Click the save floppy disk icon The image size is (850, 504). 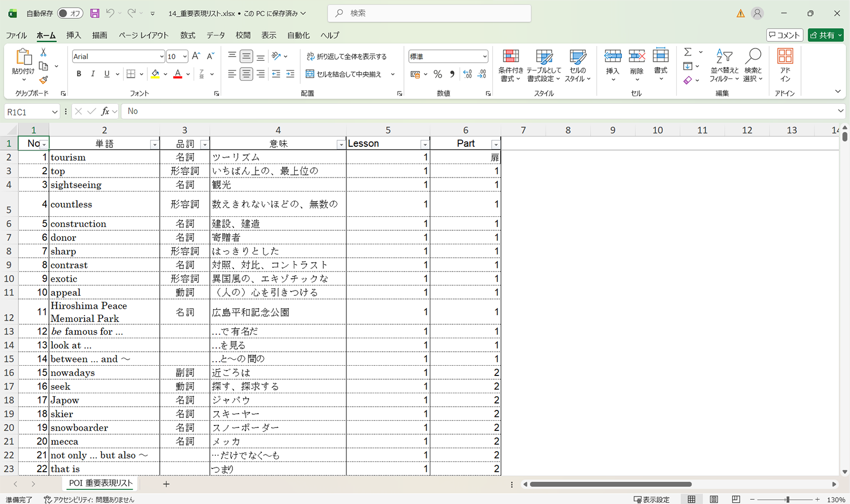(x=95, y=13)
